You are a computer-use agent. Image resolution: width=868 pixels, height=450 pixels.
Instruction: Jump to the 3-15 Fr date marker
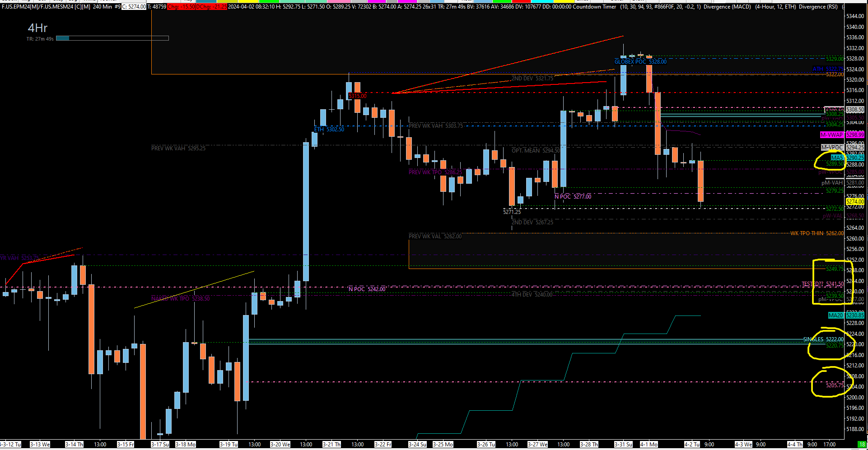pyautogui.click(x=126, y=445)
